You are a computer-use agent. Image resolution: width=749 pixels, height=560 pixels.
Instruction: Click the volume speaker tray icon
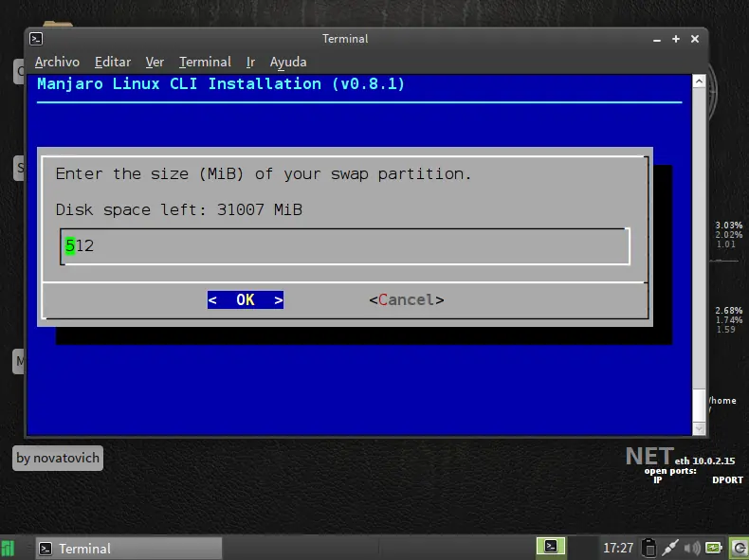(x=692, y=548)
